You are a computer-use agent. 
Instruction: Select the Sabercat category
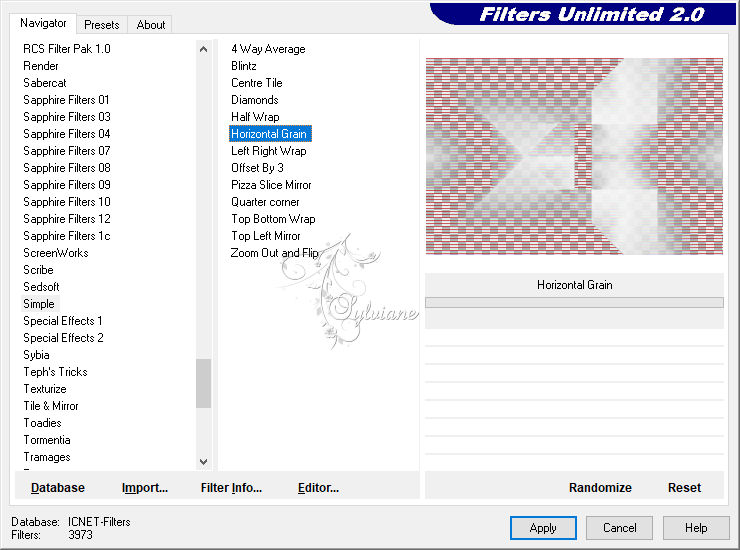[45, 83]
